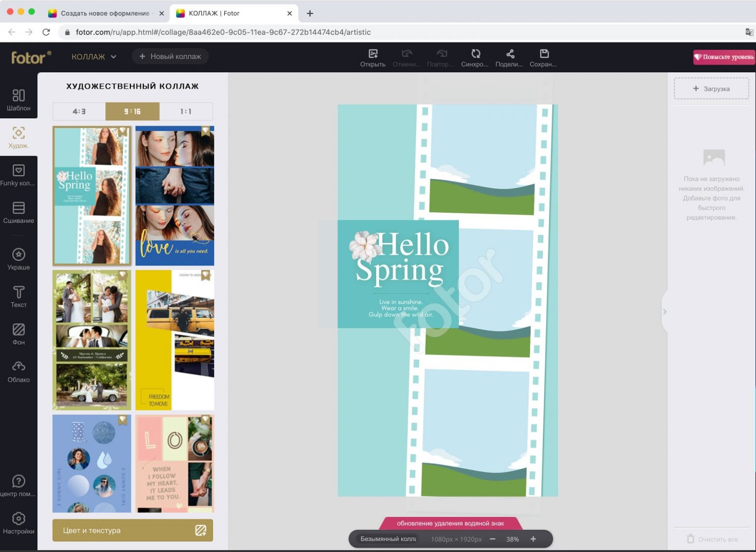Switch to Создать новое оформление browser tab
756x552 pixels.
tap(105, 13)
